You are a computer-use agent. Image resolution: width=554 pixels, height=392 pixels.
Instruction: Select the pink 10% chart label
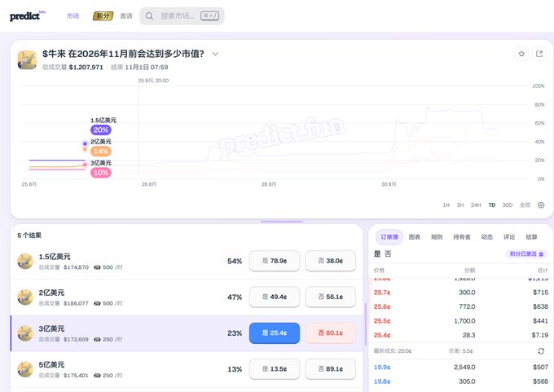tap(101, 173)
